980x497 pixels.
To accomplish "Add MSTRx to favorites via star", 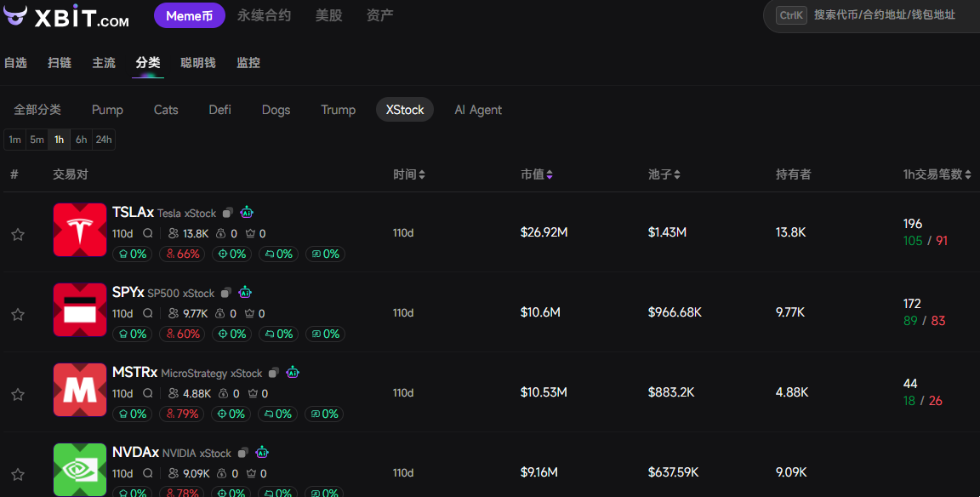I will (18, 395).
